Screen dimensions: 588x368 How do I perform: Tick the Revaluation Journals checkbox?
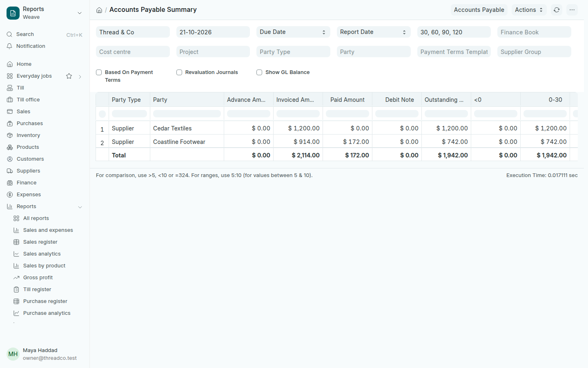click(x=179, y=72)
